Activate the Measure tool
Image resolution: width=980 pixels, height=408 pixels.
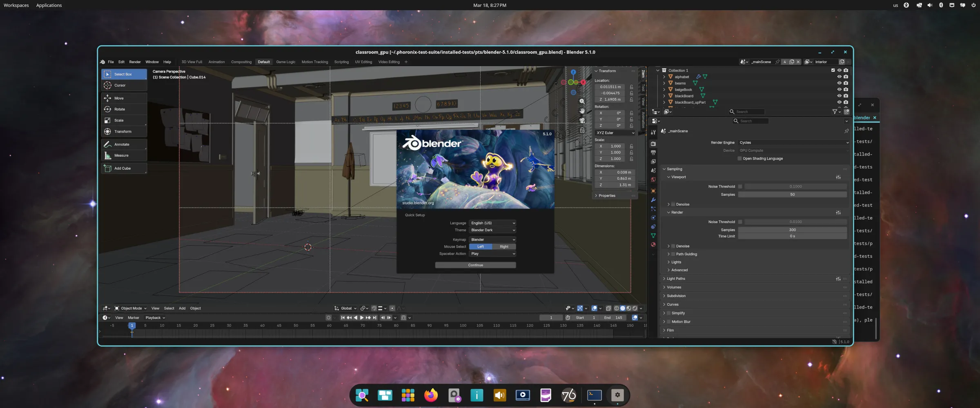tap(121, 155)
